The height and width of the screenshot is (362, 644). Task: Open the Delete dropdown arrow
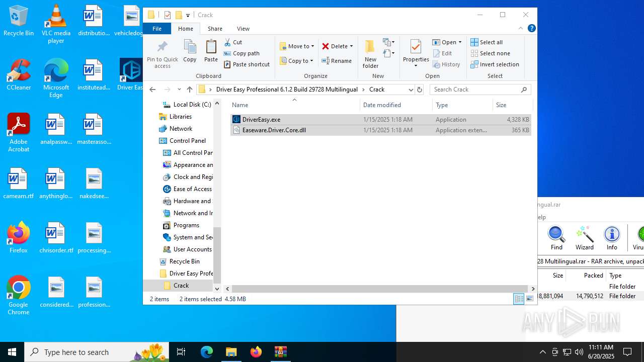pyautogui.click(x=351, y=46)
